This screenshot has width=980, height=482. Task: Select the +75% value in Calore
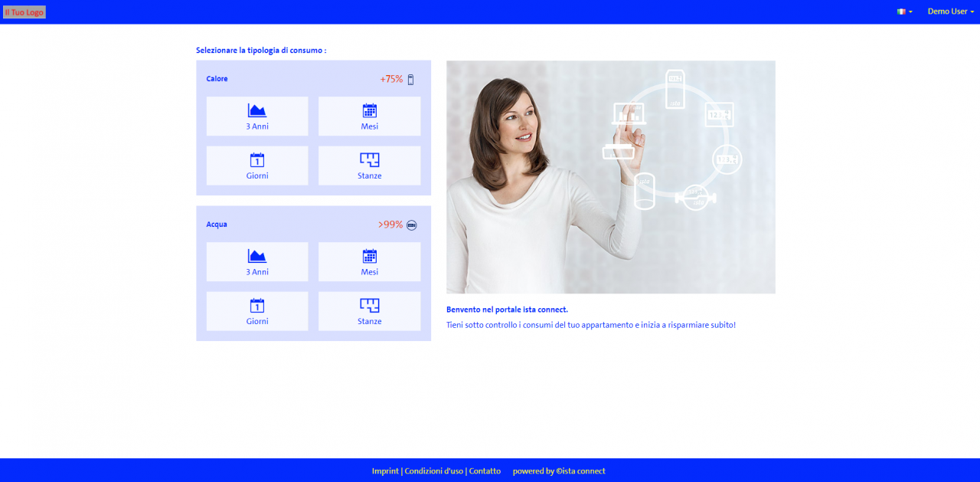(391, 79)
